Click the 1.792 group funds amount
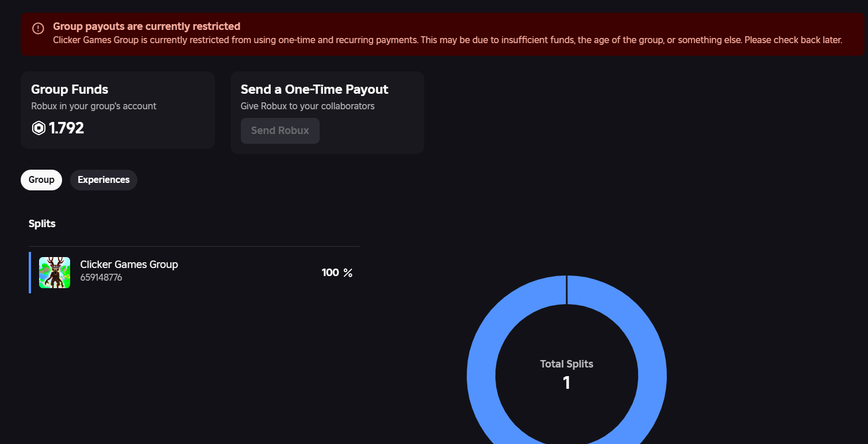 coord(67,128)
